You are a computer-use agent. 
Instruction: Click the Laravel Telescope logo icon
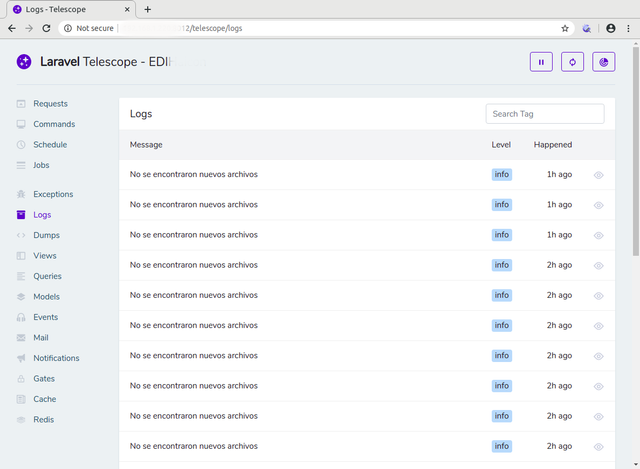[24, 62]
